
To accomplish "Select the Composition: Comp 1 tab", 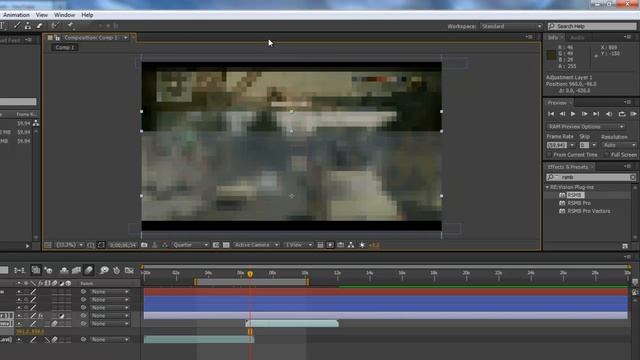I will 91,38.
